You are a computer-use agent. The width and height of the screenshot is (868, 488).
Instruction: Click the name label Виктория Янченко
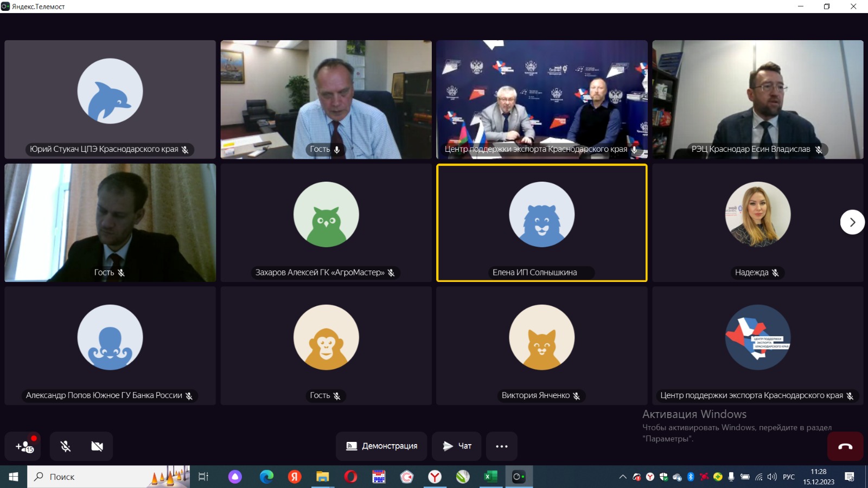click(535, 396)
